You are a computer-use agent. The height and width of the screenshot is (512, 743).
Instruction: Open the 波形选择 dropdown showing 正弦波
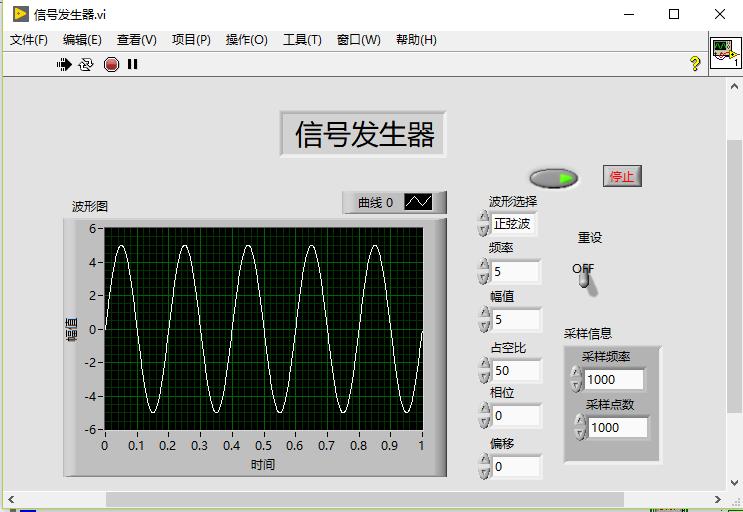(x=514, y=224)
